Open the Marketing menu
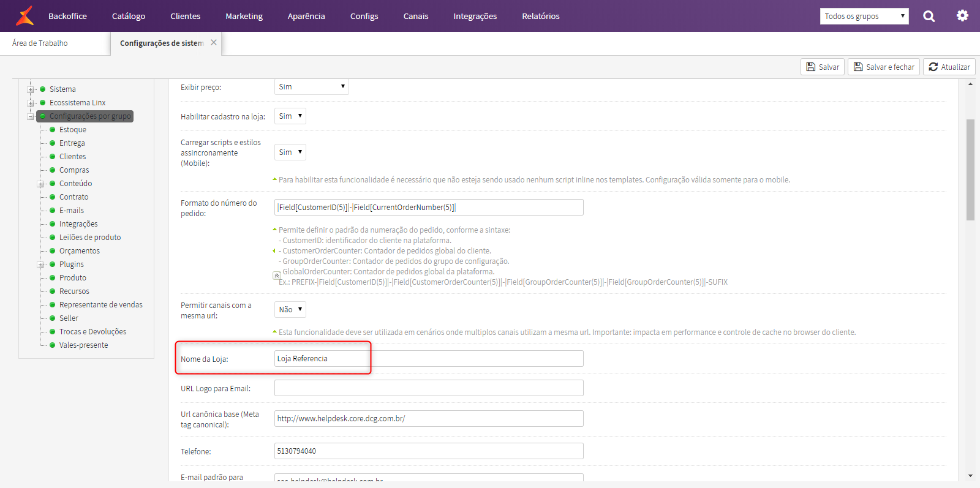The height and width of the screenshot is (488, 980). coord(244,16)
